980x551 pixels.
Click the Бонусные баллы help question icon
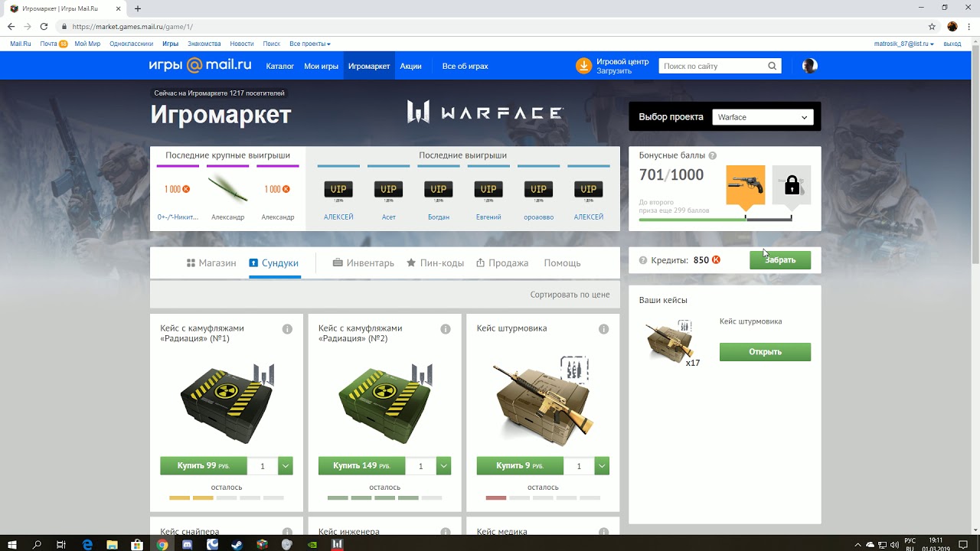pos(712,155)
